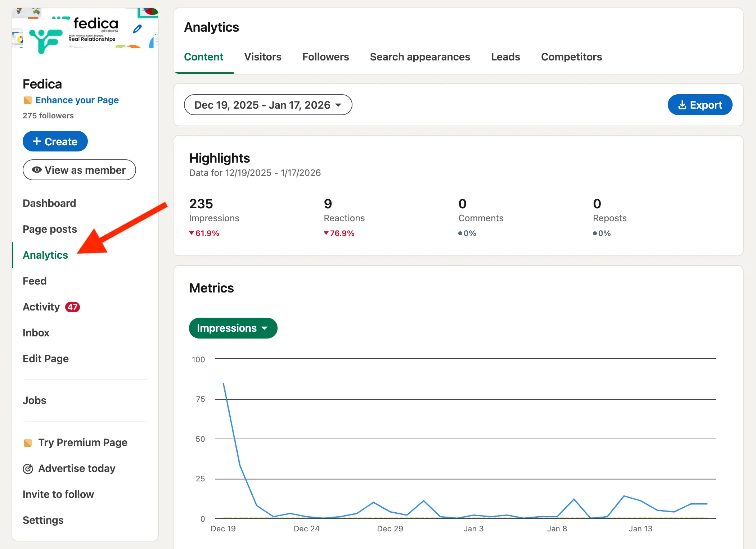The height and width of the screenshot is (549, 756).
Task: Click Invite to follow link
Action: [58, 494]
